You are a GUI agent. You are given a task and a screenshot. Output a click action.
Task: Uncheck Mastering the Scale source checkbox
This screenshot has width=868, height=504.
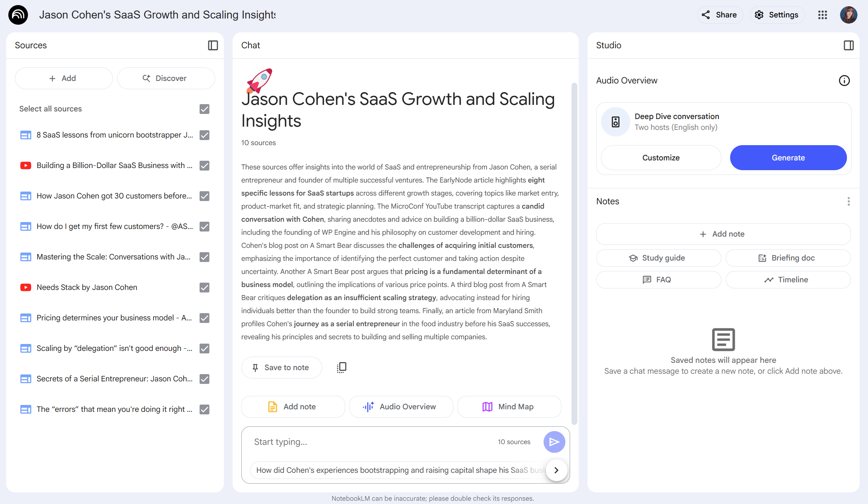[x=204, y=257]
